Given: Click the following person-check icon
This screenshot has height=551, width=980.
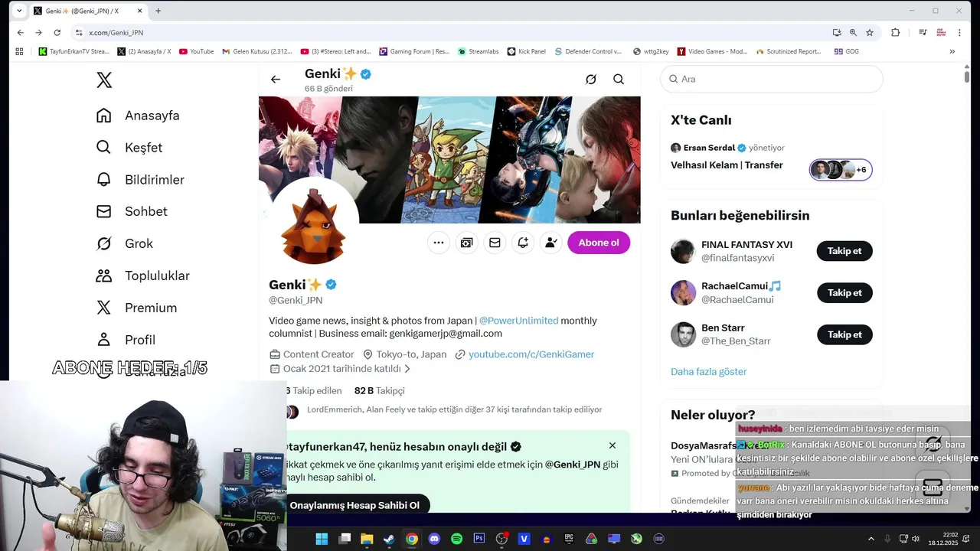Looking at the screenshot, I should point(550,243).
